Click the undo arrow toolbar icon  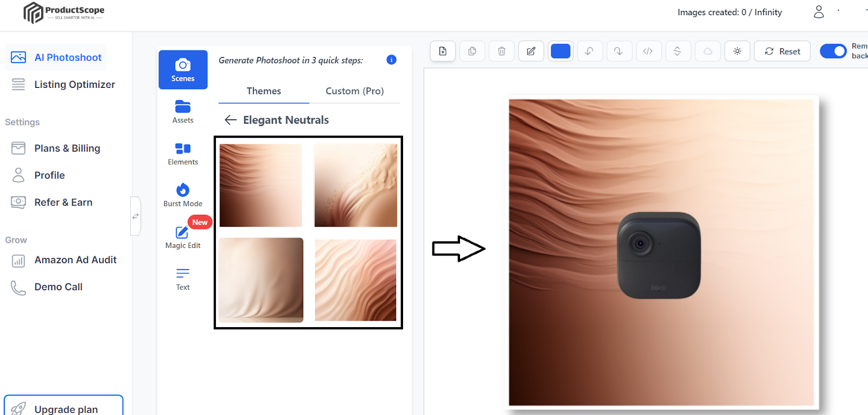[x=590, y=51]
